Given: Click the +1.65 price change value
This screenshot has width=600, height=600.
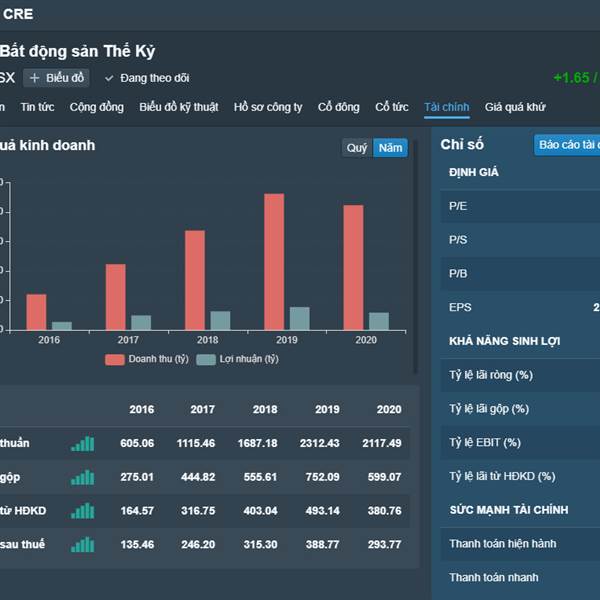Looking at the screenshot, I should tap(572, 78).
